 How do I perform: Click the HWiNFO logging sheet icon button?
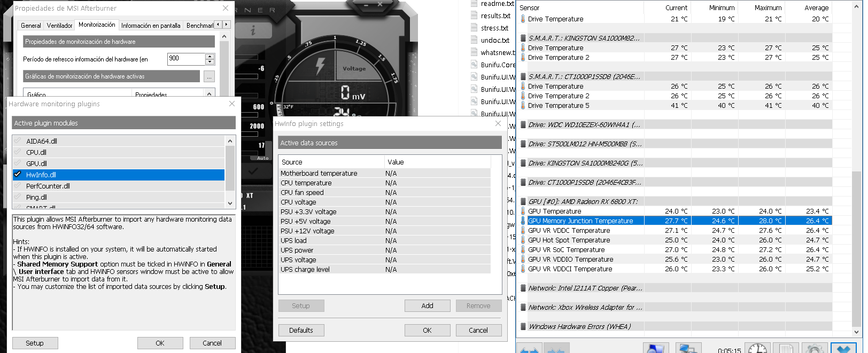click(786, 349)
